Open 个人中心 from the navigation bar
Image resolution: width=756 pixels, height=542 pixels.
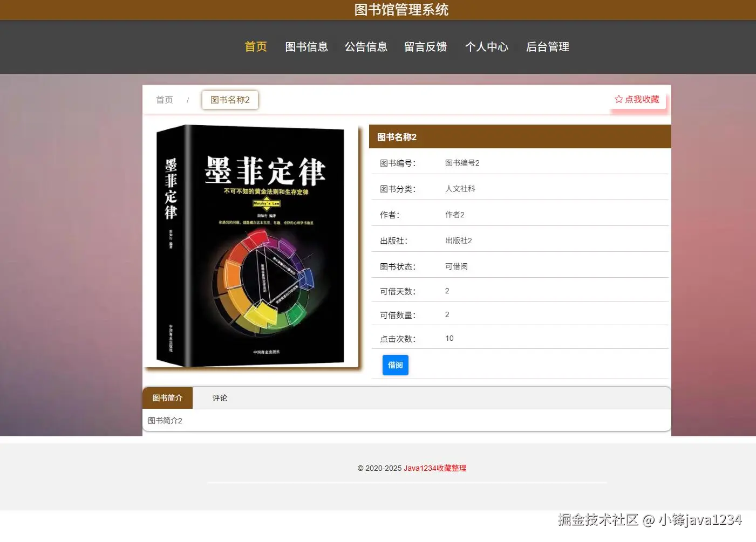tap(487, 47)
